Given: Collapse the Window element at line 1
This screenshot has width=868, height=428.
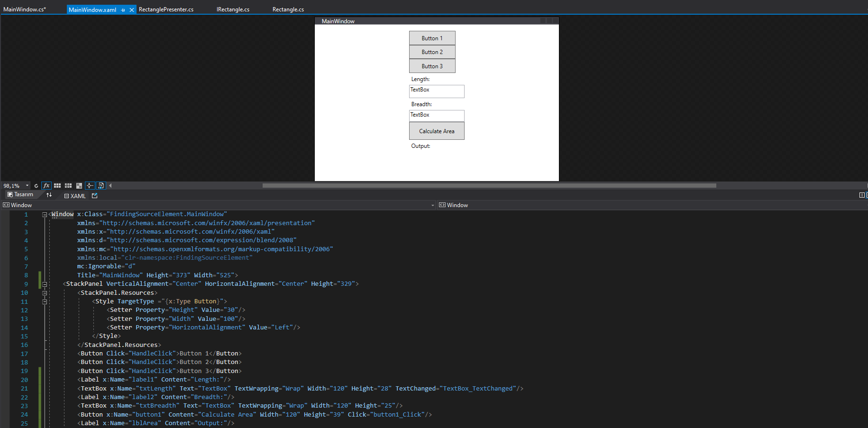Looking at the screenshot, I should pos(45,215).
